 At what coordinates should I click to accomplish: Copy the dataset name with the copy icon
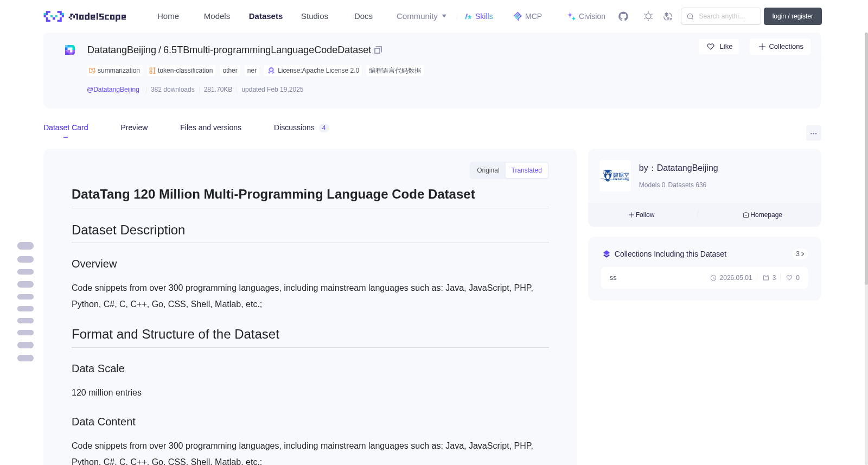click(x=378, y=50)
